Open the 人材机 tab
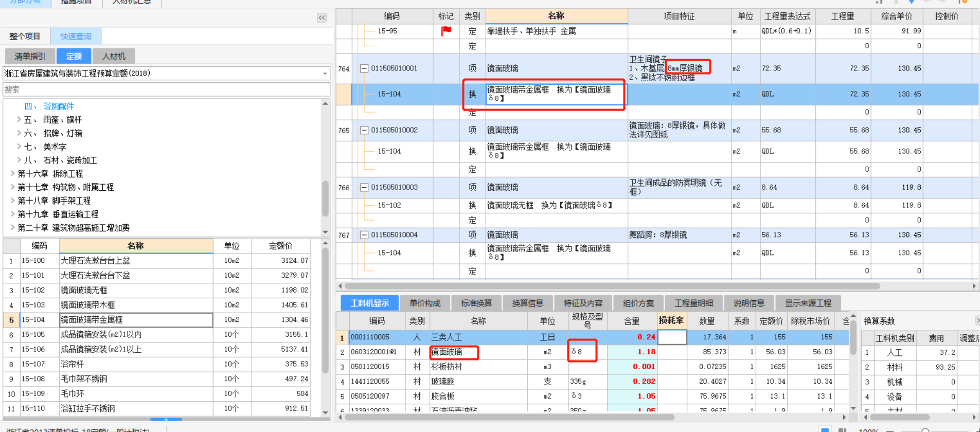 (114, 56)
